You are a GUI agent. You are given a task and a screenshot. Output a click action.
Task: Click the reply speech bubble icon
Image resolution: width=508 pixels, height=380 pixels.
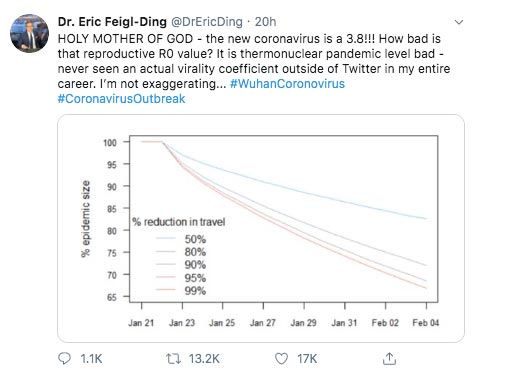coord(64,359)
